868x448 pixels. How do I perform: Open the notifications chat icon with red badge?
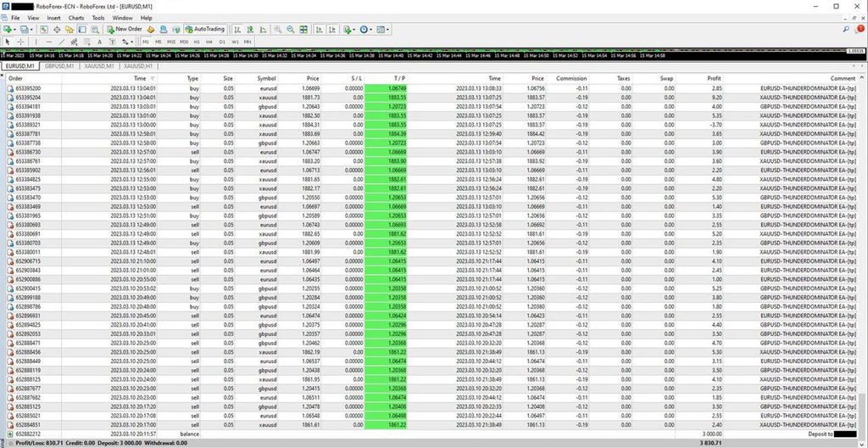click(x=860, y=29)
